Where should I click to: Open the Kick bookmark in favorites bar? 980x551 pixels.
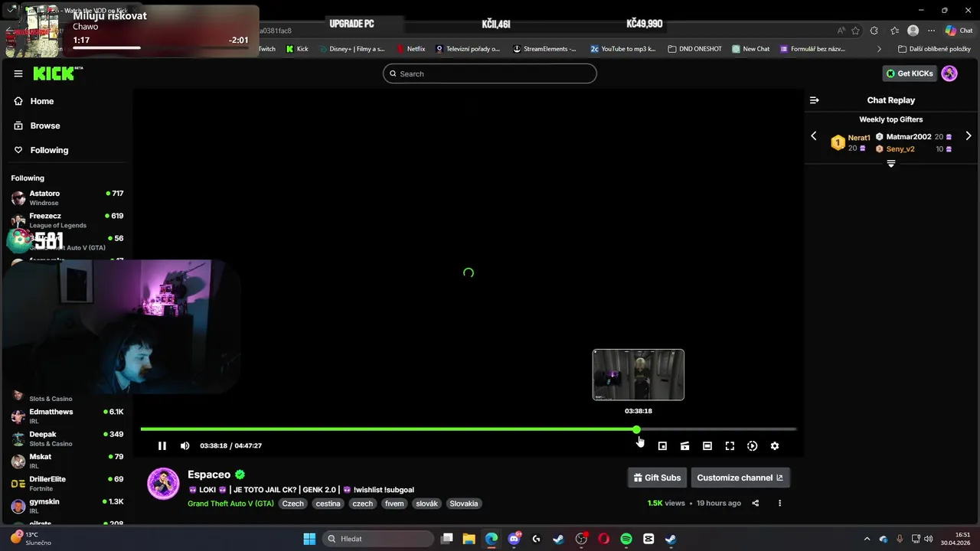(x=297, y=49)
